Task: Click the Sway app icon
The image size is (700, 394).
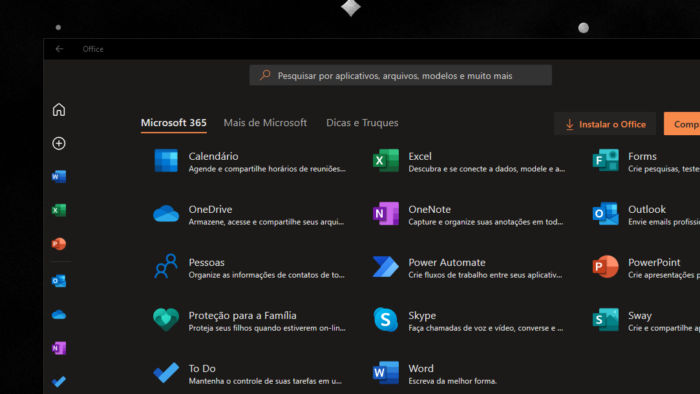Action: click(605, 319)
